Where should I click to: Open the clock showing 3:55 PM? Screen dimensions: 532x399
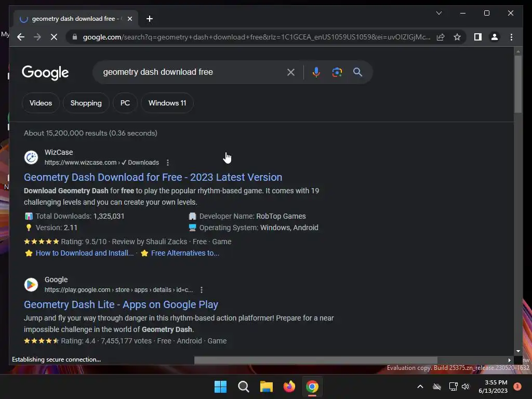click(493, 387)
